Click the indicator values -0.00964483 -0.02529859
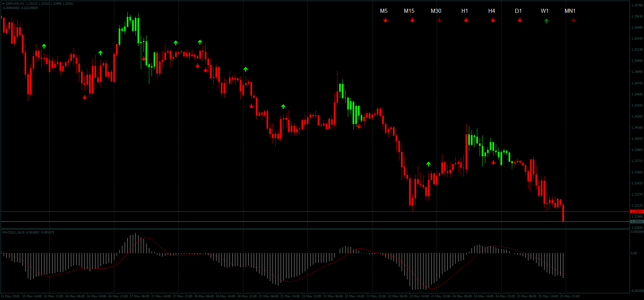Screen dimensions: 644x300 (20, 8)
